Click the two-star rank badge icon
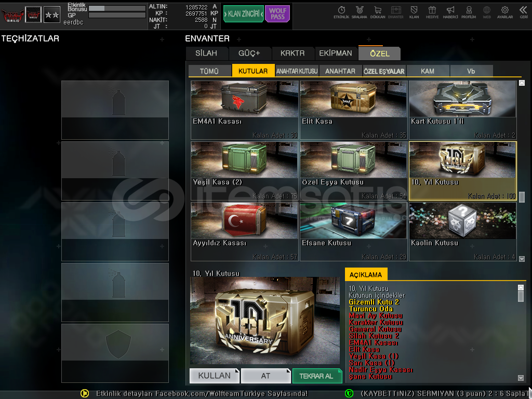Viewport: 532px width, 399px height. tap(52, 15)
